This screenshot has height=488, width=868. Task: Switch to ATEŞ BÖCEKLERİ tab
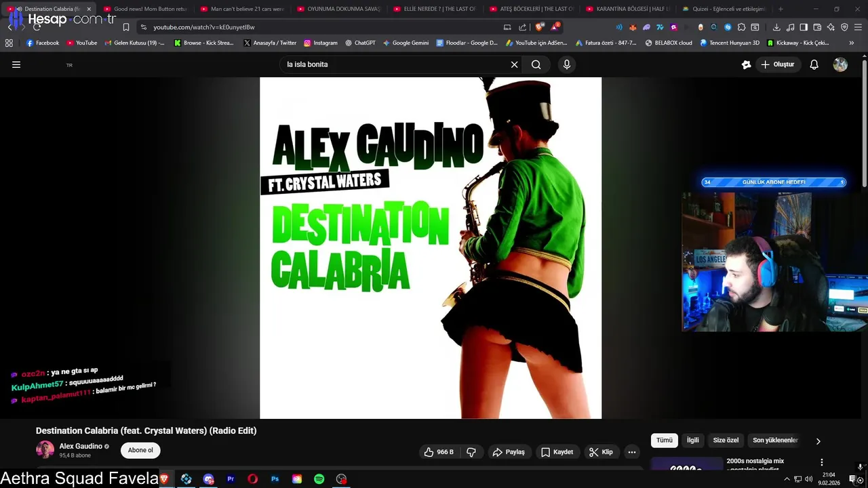pyautogui.click(x=532, y=9)
